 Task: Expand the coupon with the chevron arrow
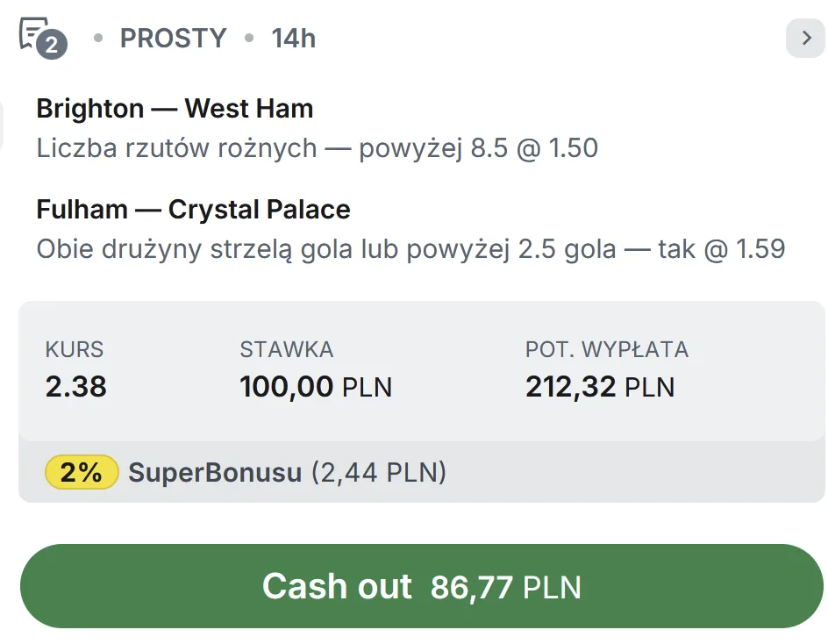tap(805, 38)
